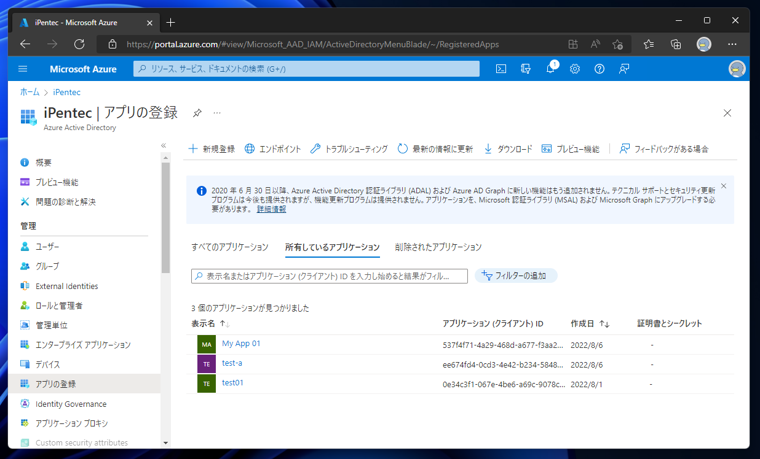The image size is (760, 459).
Task: Open the directories and subscriptions filter icon
Action: (x=525, y=69)
